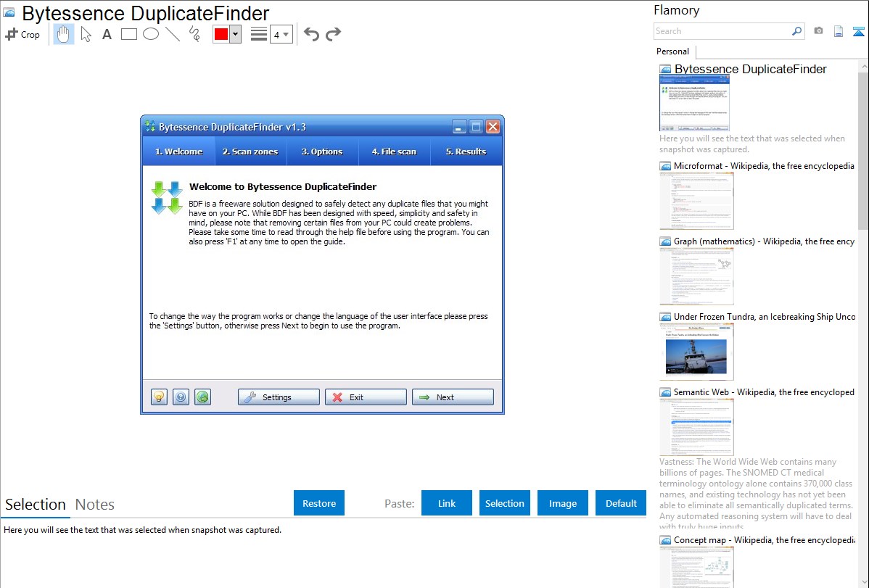
Task: Click the Paste Selection button
Action: point(504,503)
